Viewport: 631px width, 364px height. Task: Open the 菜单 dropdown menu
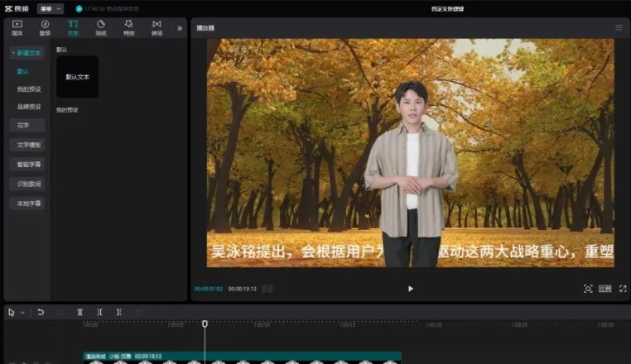51,8
